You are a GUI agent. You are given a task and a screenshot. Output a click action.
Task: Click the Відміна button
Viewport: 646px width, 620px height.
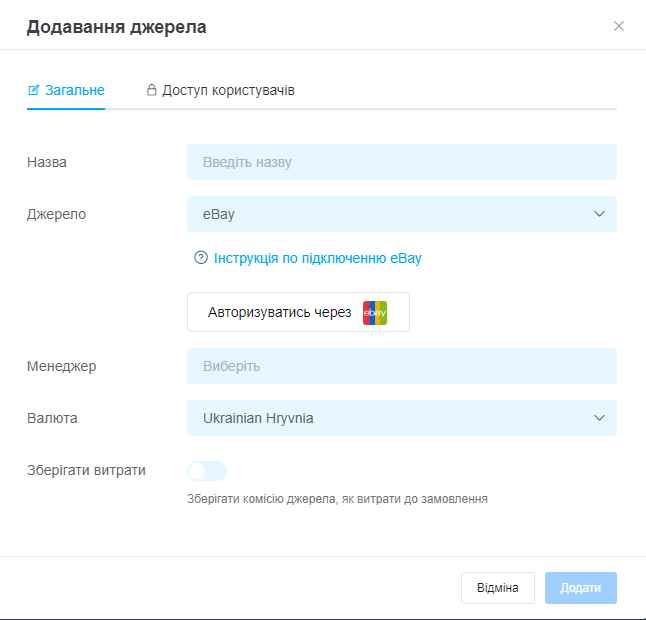coord(497,588)
